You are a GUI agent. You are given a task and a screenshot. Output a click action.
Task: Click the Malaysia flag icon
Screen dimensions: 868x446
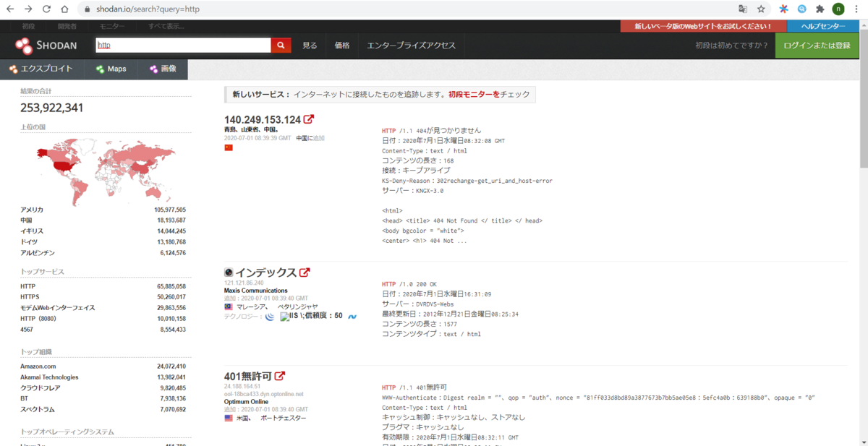coord(229,306)
